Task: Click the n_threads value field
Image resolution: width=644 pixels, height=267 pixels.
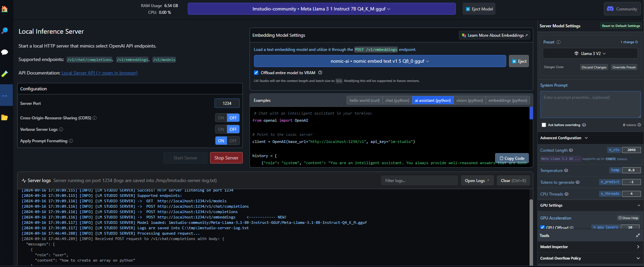Action: [x=631, y=194]
